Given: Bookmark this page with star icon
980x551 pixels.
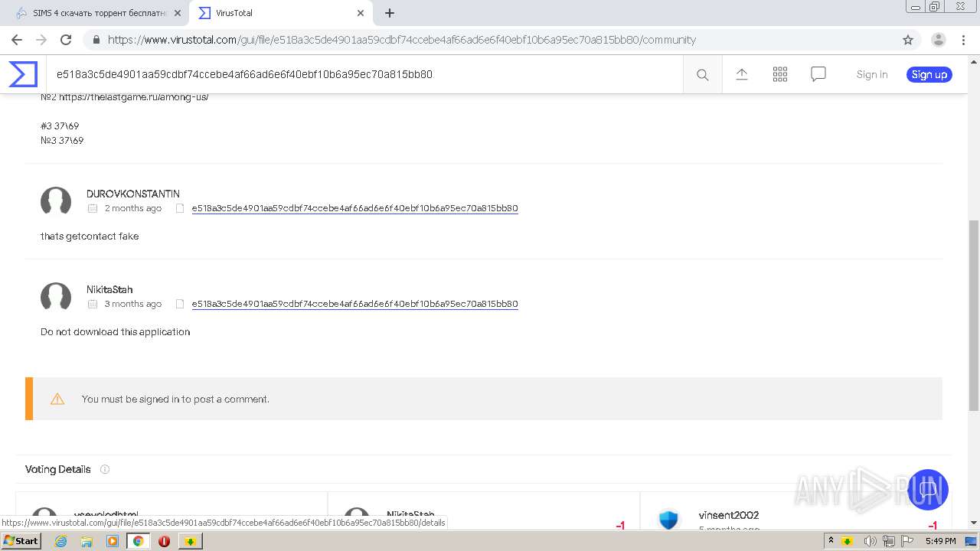Looking at the screenshot, I should (x=908, y=40).
